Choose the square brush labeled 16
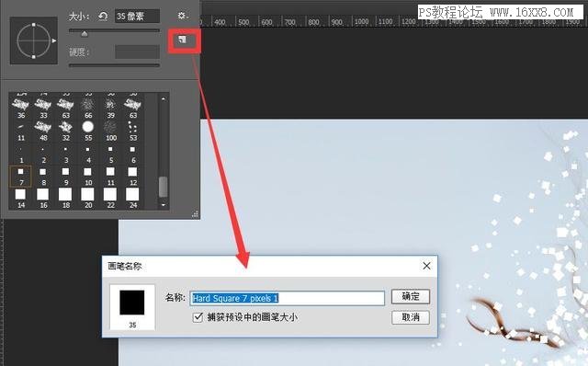This screenshot has width=588, height=366. (43, 199)
